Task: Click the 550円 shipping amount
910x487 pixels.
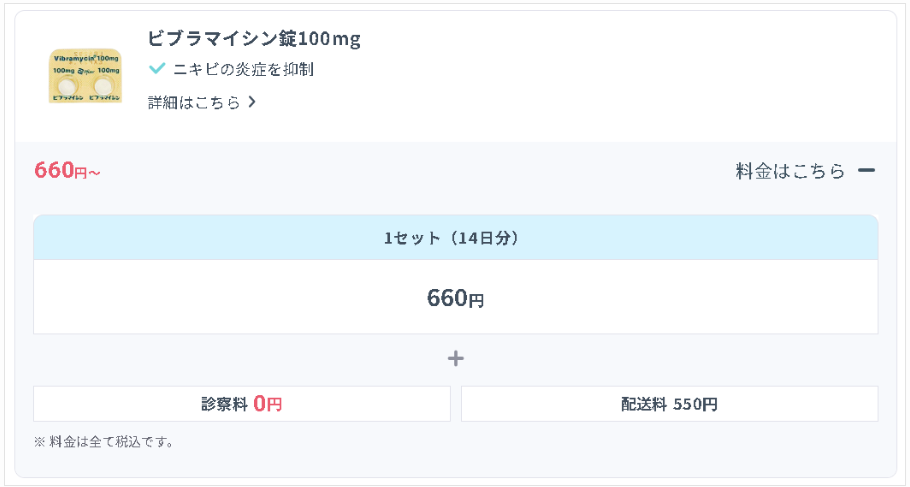Action: pyautogui.click(x=695, y=405)
